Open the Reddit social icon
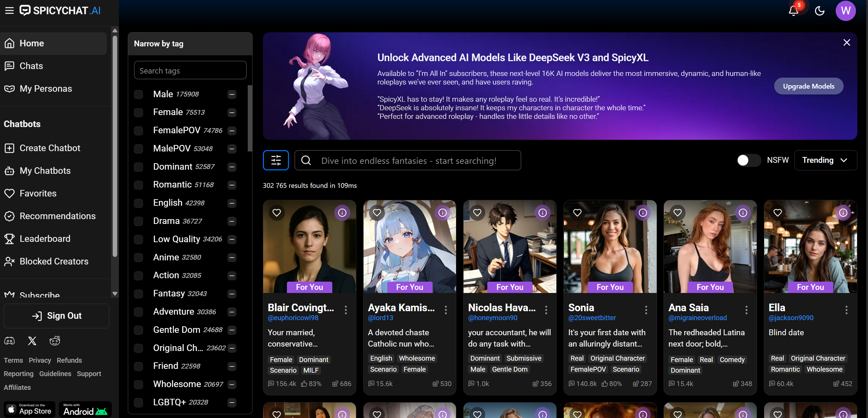The width and height of the screenshot is (868, 418). pos(55,341)
